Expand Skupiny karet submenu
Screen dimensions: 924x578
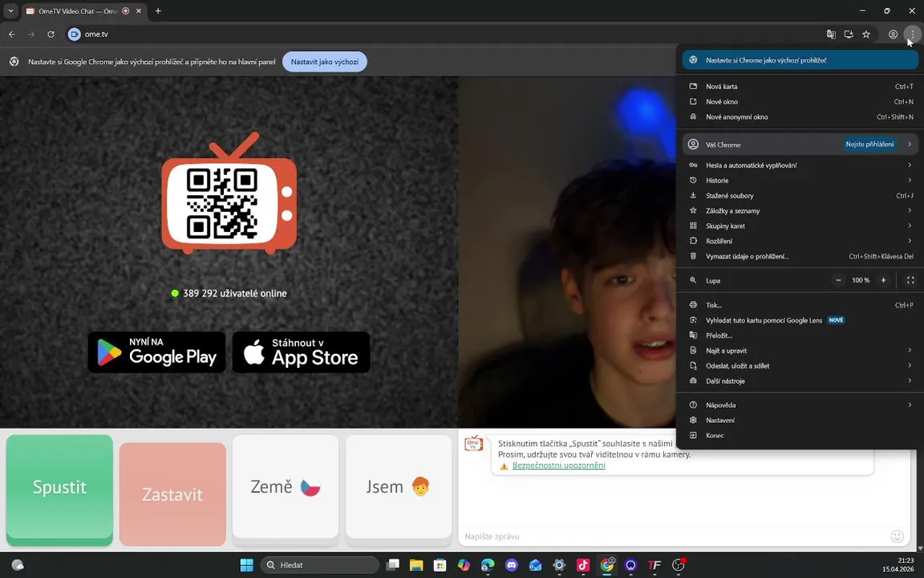pyautogui.click(x=800, y=226)
